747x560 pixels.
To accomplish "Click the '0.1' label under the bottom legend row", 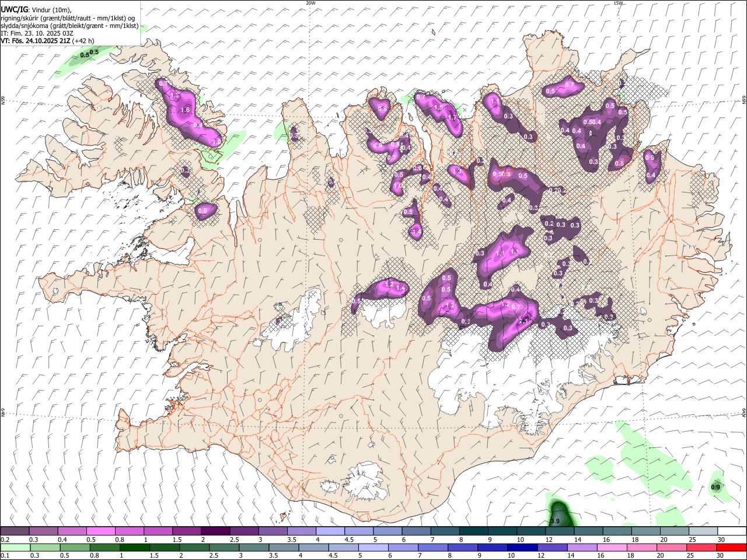I will [5, 555].
